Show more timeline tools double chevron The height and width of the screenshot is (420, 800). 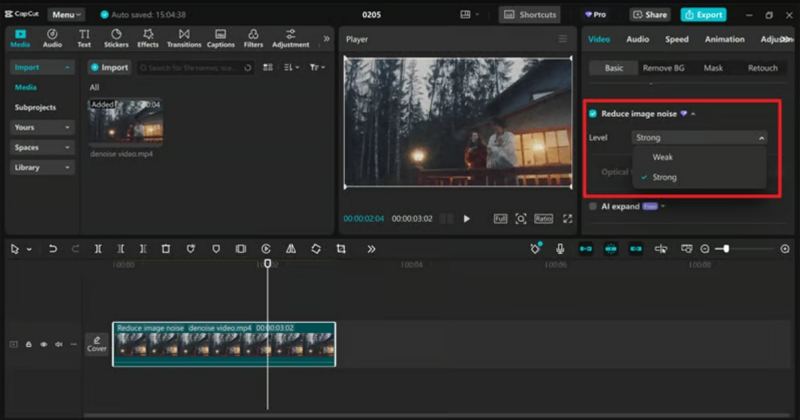(371, 249)
